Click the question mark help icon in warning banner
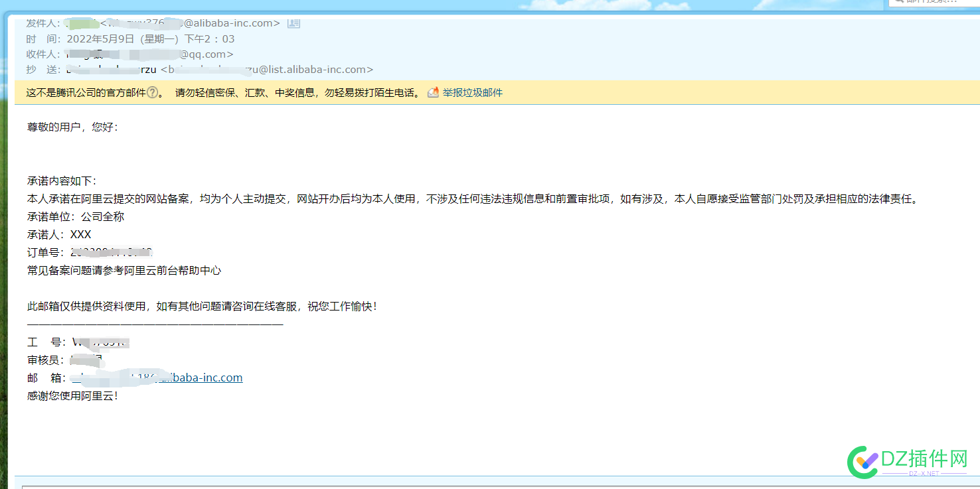 [x=152, y=93]
